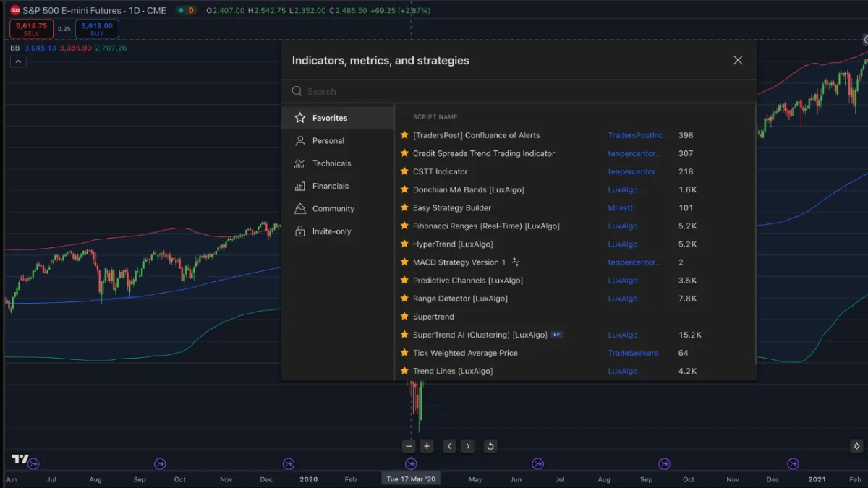Click the BB indicator legend label
868x488 pixels.
[15, 48]
